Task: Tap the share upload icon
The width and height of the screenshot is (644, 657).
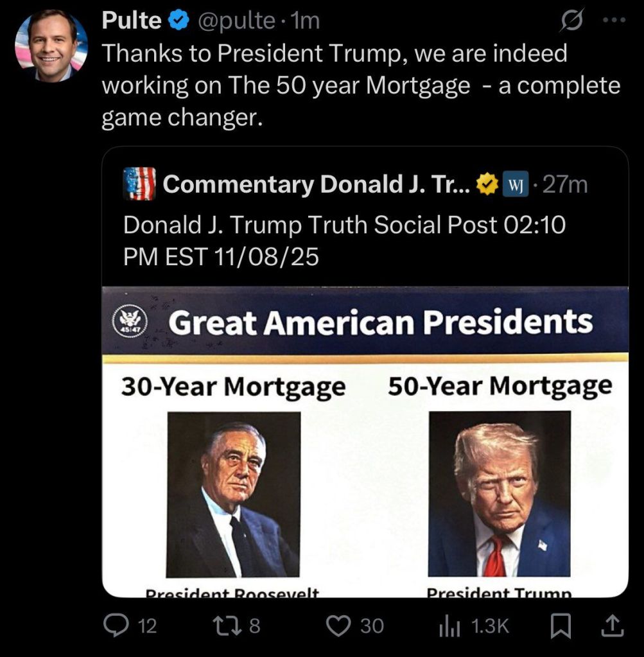Action: 613,626
